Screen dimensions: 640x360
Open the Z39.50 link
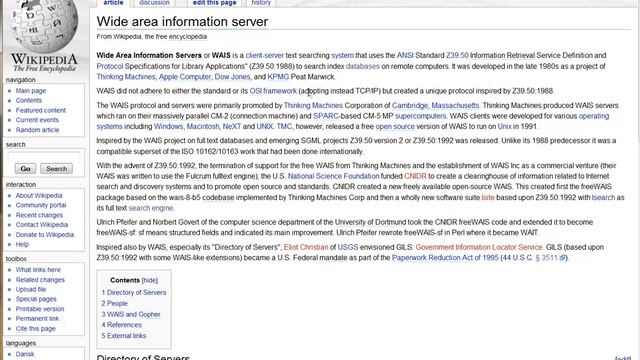point(457,56)
